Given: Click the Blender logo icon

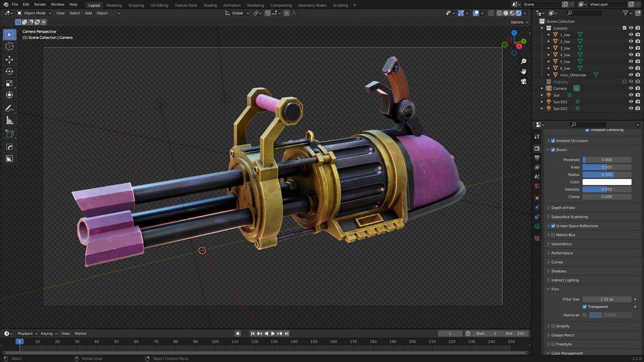Looking at the screenshot, I should pyautogui.click(x=6, y=4).
